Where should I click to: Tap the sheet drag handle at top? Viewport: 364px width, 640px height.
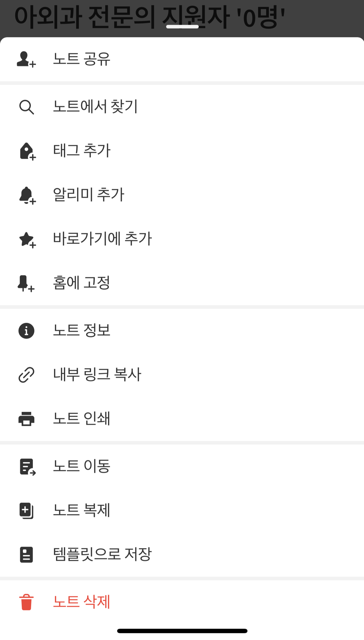(182, 27)
